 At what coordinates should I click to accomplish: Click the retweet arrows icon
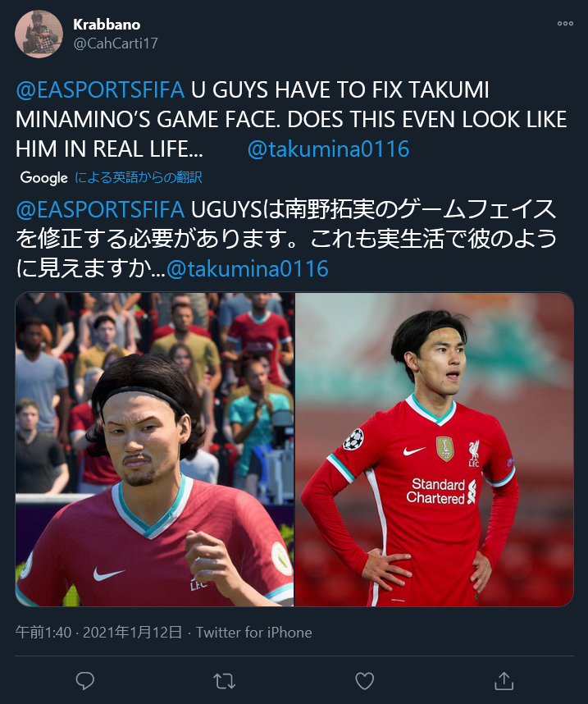pos(225,681)
